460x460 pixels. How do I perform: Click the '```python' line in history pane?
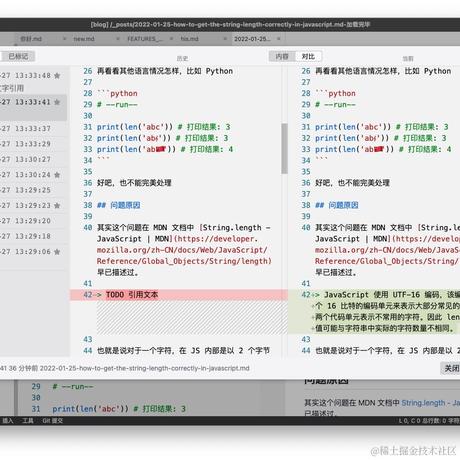pos(117,93)
